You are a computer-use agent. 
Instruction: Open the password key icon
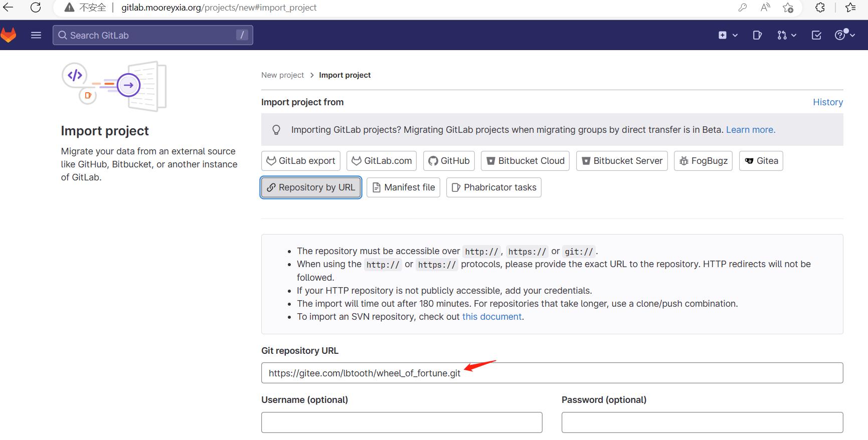pyautogui.click(x=743, y=8)
